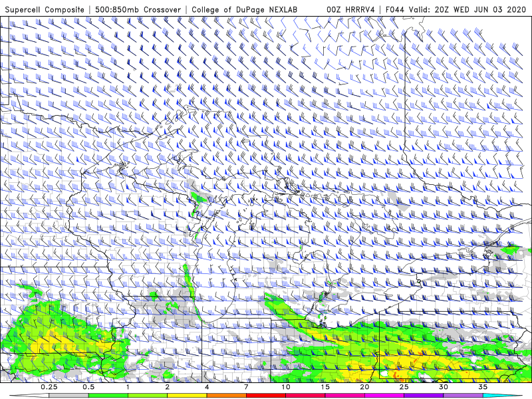Click the "Supercell Composite" title text
The width and height of the screenshot is (532, 399).
[x=45, y=9]
